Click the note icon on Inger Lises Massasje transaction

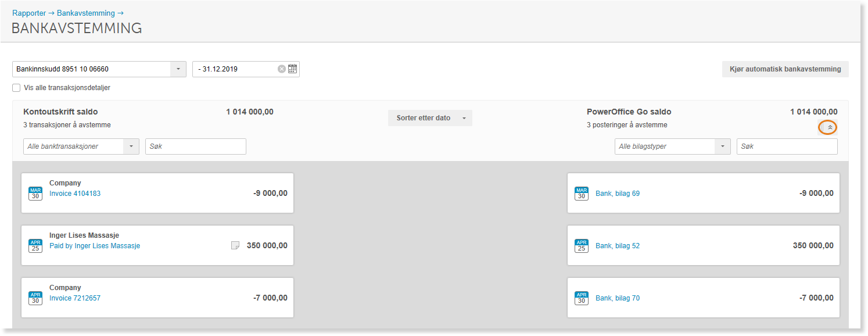click(x=235, y=246)
